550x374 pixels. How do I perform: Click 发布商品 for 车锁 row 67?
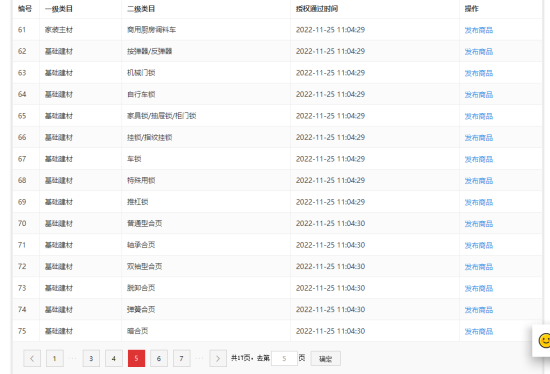point(478,159)
